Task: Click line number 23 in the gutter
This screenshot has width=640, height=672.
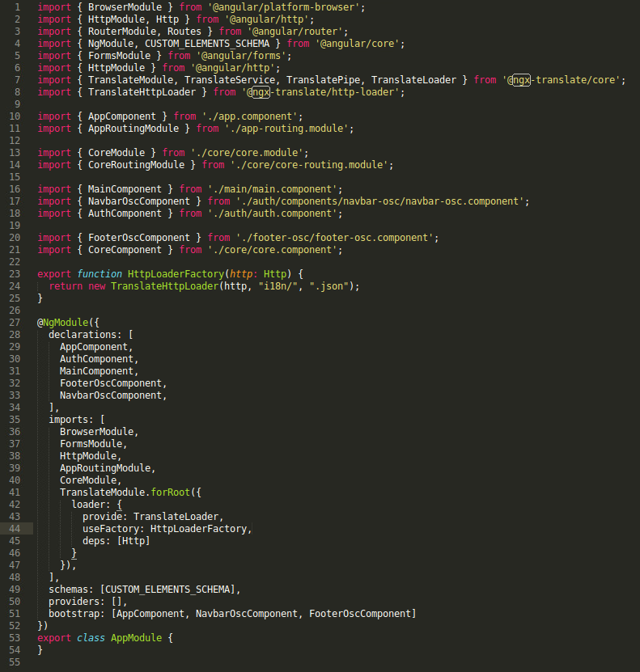Action: tap(15, 274)
